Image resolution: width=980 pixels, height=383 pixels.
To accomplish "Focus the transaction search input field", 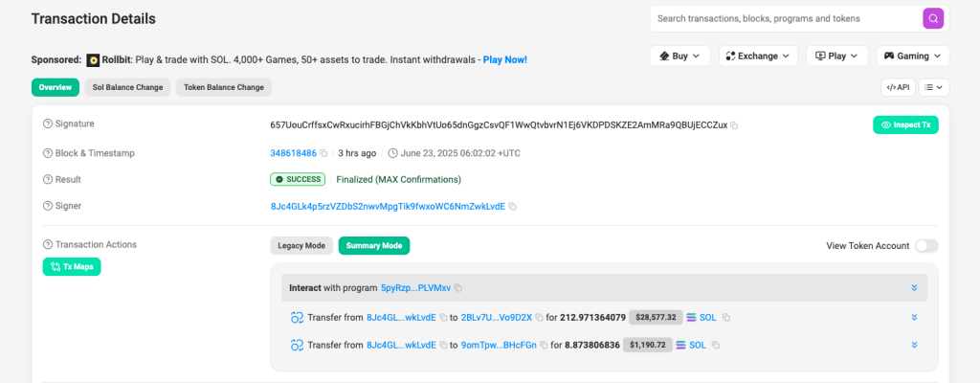I will click(785, 18).
